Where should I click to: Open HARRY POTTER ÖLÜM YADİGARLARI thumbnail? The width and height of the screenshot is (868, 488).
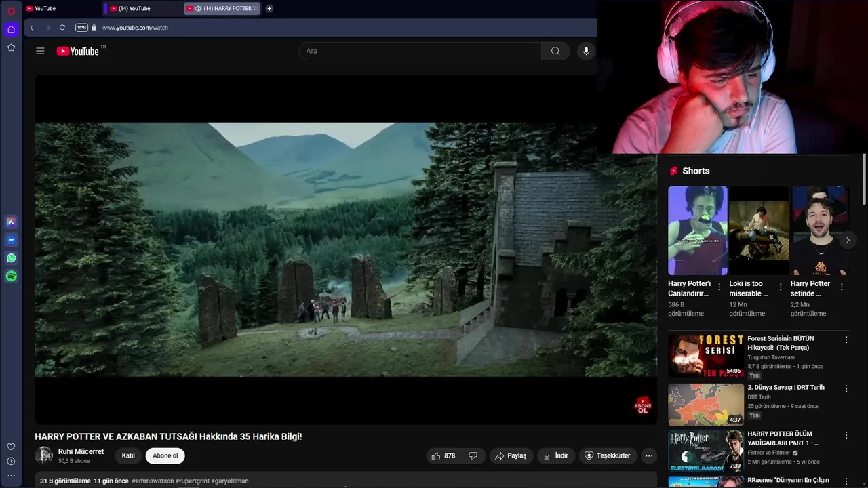706,451
